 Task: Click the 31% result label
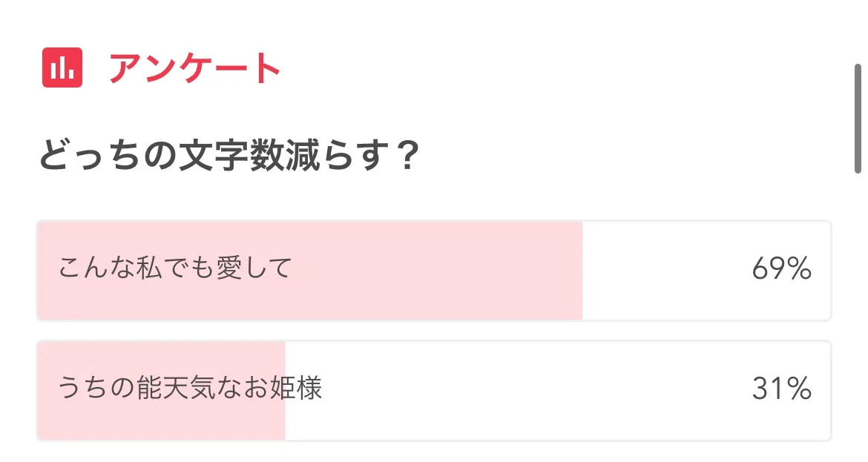781,389
